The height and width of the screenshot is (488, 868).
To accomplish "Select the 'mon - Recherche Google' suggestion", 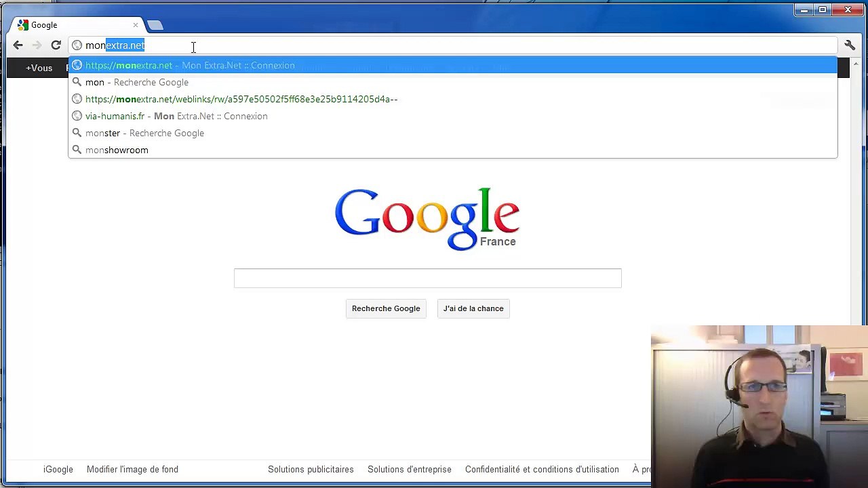I will pyautogui.click(x=453, y=82).
